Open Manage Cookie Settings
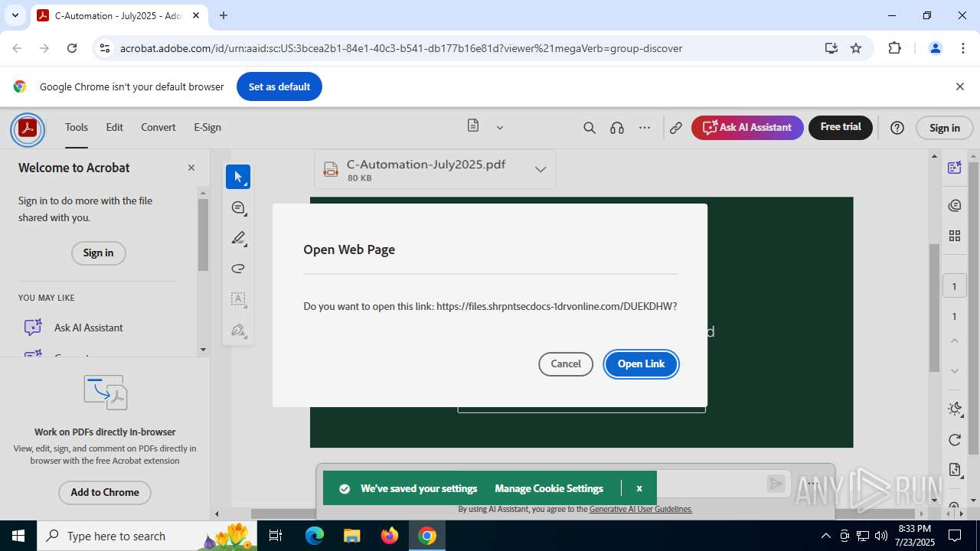 tap(549, 488)
